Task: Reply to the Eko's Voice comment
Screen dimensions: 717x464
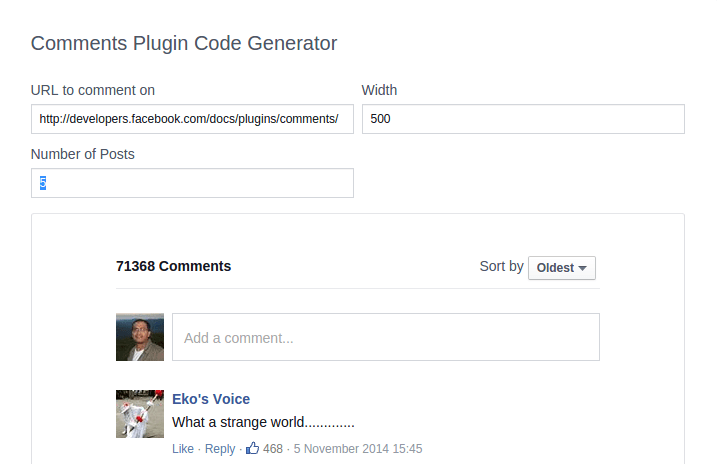Action: [x=219, y=449]
